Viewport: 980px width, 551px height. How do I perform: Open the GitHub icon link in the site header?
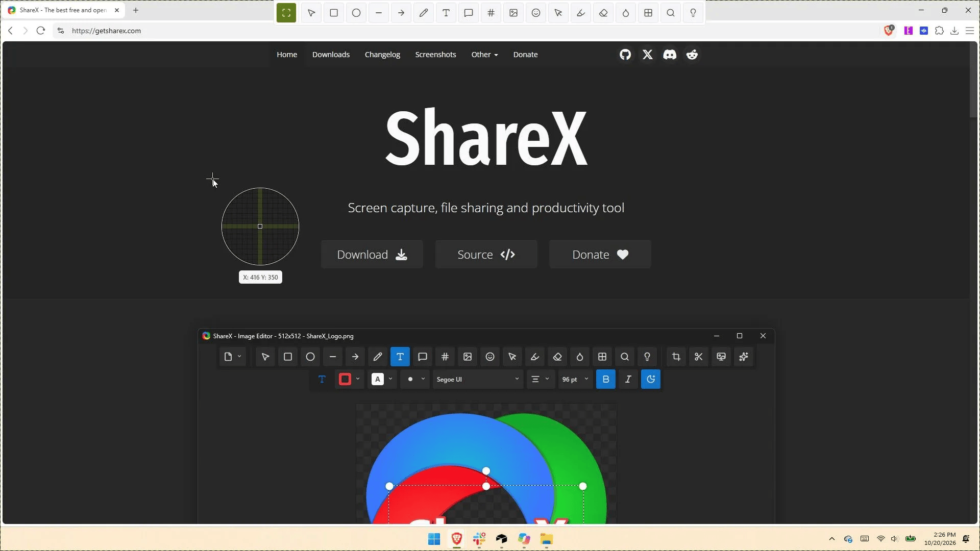click(x=625, y=55)
